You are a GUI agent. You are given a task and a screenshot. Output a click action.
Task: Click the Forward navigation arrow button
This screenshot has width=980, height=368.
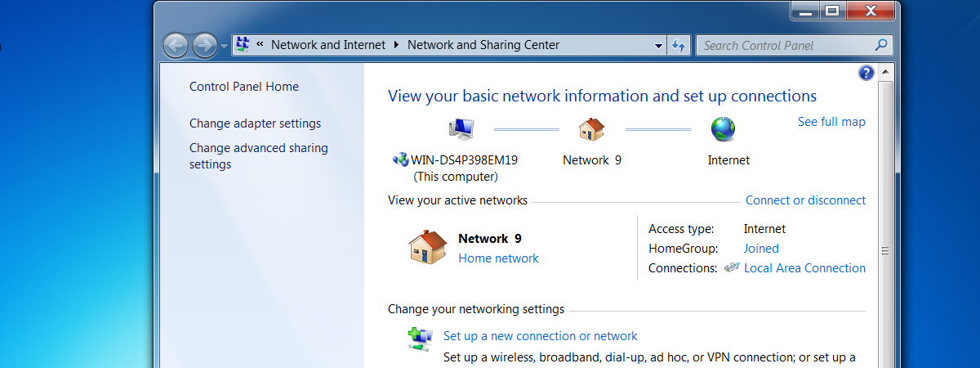pos(205,45)
